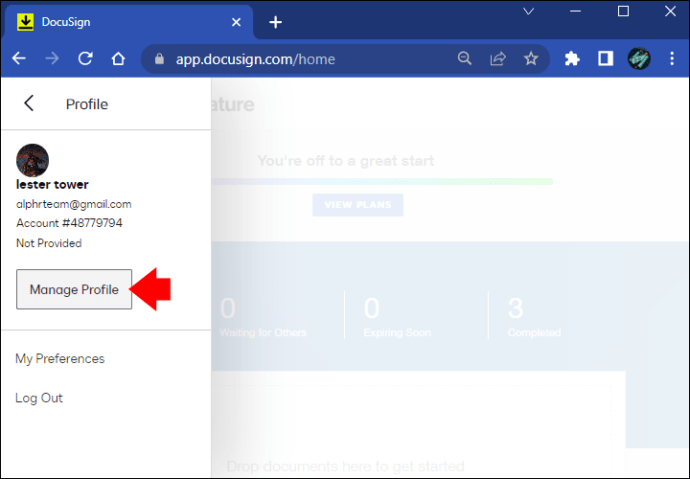Click the lester tower profile avatar
Image resolution: width=690 pixels, height=479 pixels.
pyautogui.click(x=33, y=160)
